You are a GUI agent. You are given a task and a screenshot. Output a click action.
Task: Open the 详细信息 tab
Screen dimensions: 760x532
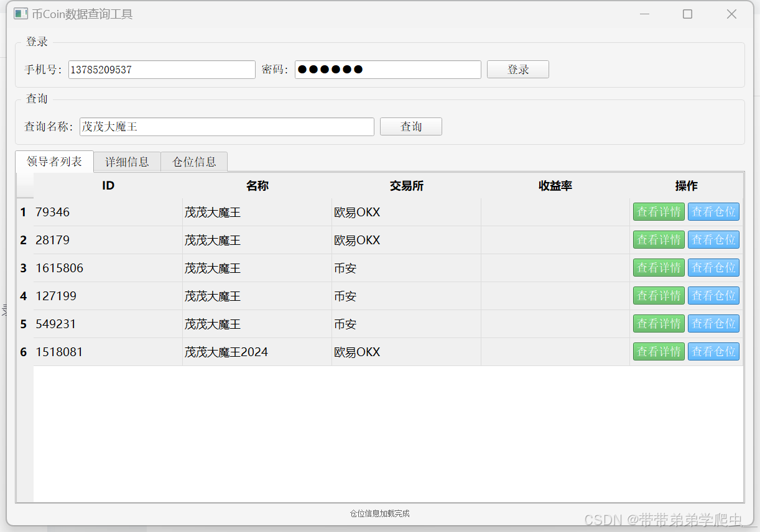click(x=127, y=162)
